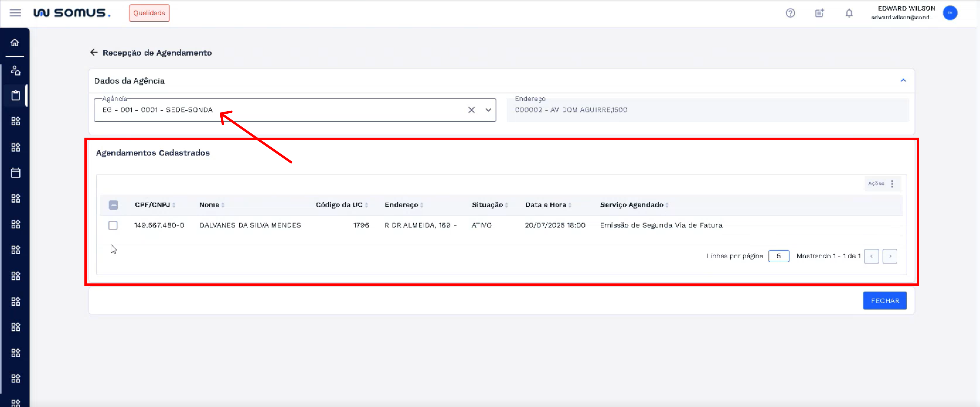Screen dimensions: 980x407
Task: Click the FECHAR button
Action: [x=884, y=301]
